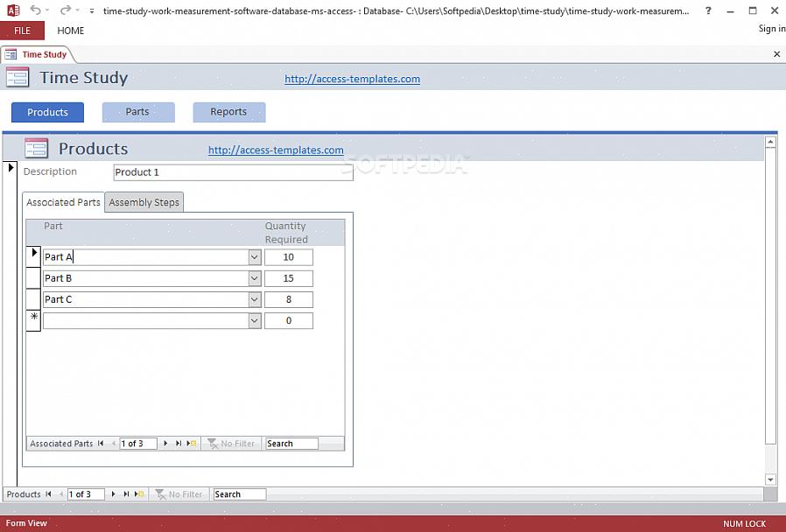Go to previous Products record
Image resolution: width=786 pixels, height=532 pixels.
tap(60, 493)
